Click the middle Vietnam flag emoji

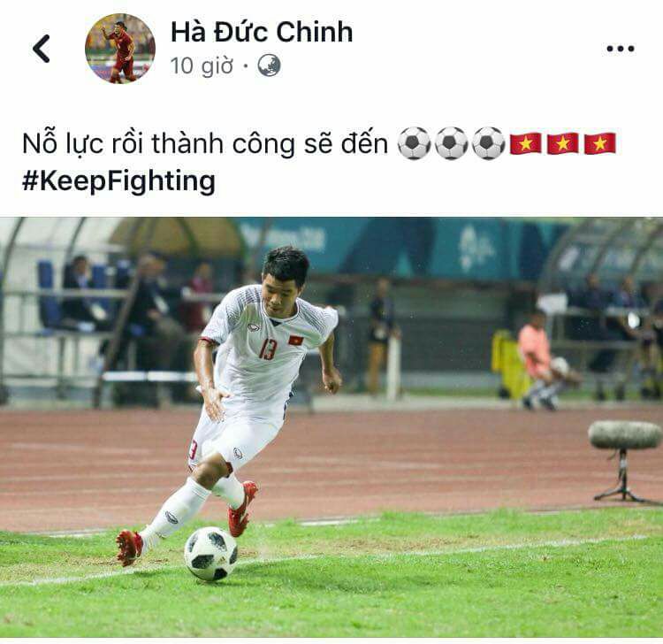(563, 143)
